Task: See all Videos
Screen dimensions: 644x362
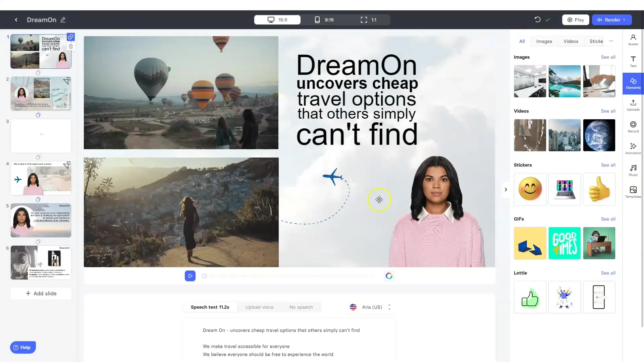Action: (608, 111)
